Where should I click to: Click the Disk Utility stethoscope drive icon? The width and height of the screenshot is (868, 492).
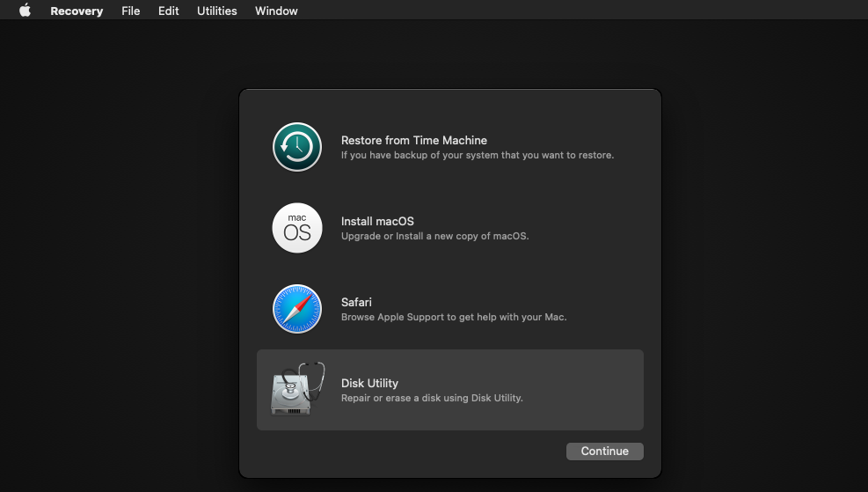click(297, 389)
